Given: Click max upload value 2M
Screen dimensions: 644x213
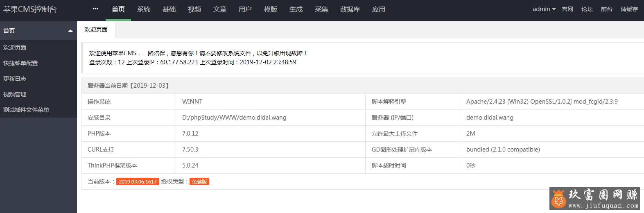Looking at the screenshot, I should click(x=471, y=134).
